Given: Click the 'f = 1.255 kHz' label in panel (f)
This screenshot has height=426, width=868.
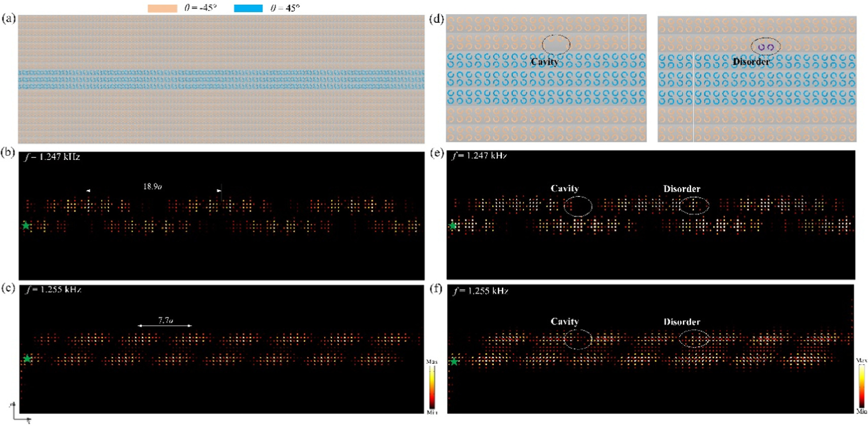Looking at the screenshot, I should [x=481, y=291].
